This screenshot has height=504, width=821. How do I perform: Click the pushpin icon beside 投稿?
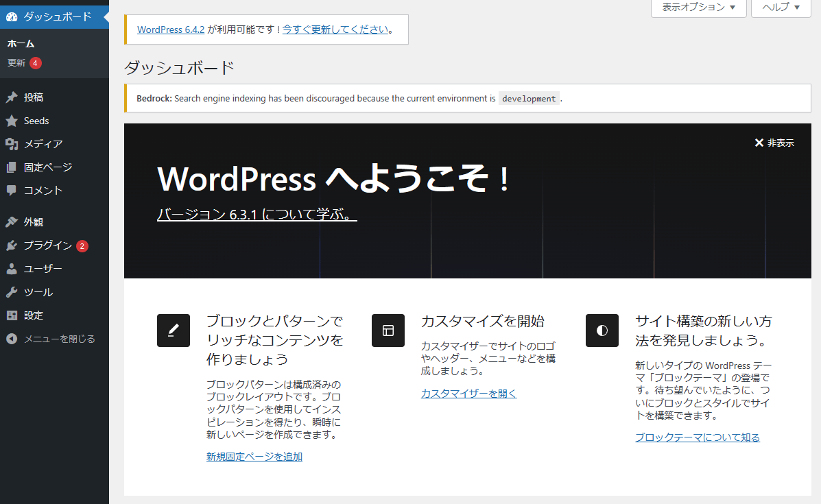[12, 97]
